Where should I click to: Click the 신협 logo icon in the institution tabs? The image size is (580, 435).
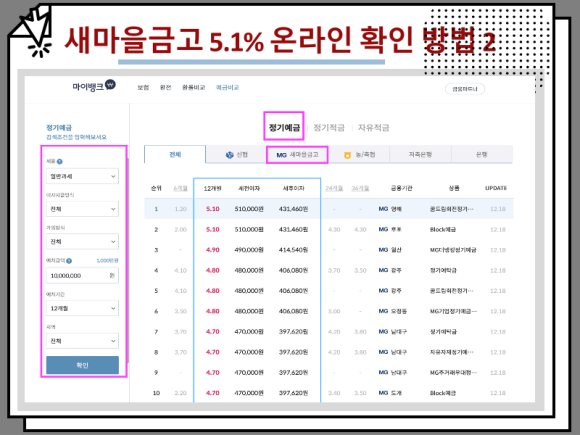click(229, 155)
